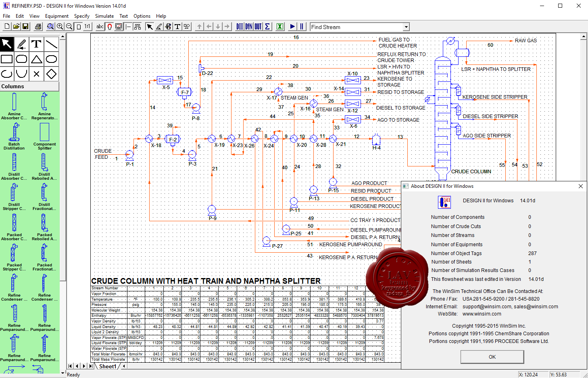Open the Simulate menu

pyautogui.click(x=104, y=16)
